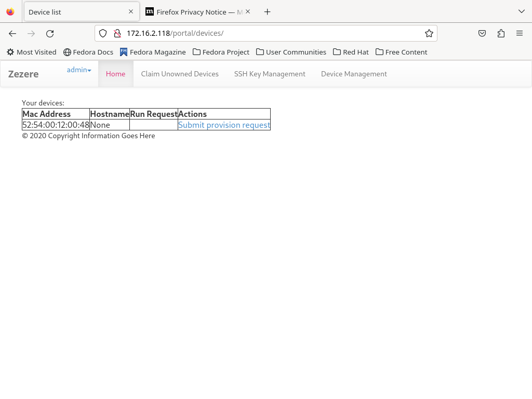
Task: Open the Fedora Docs bookmark
Action: (x=88, y=52)
